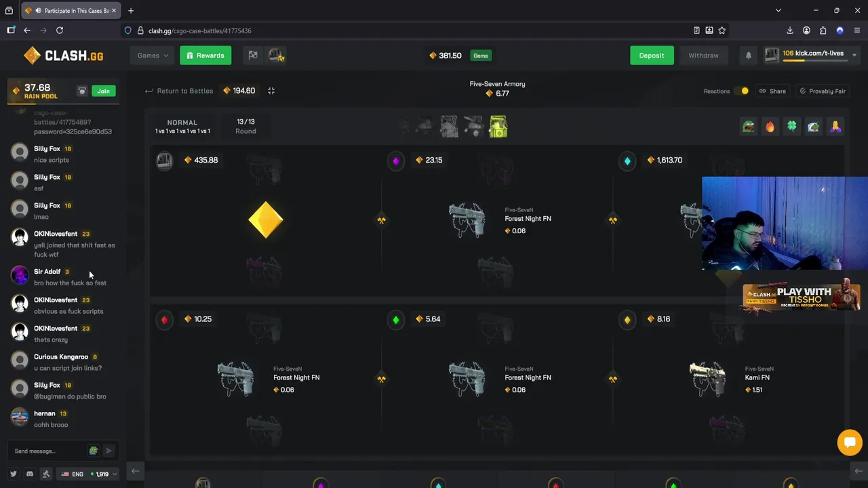Switch to the 'Participate In This Cases' tab
Screen dimensions: 868x488
point(70,11)
